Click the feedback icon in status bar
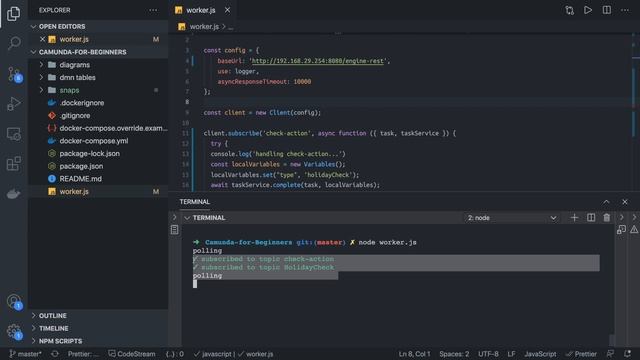The width and height of the screenshot is (640, 360). 610,354
